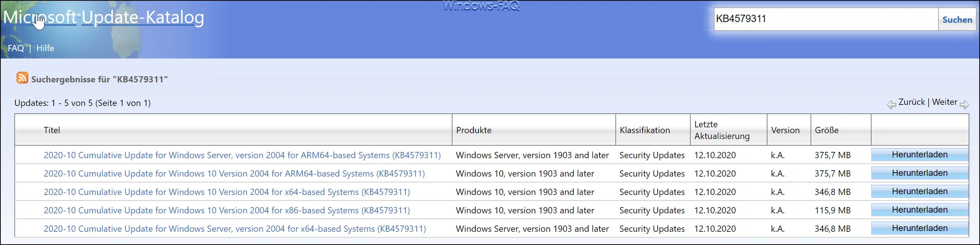Sort by Klassifikation column header
Screen dimensions: 980x245
644,130
